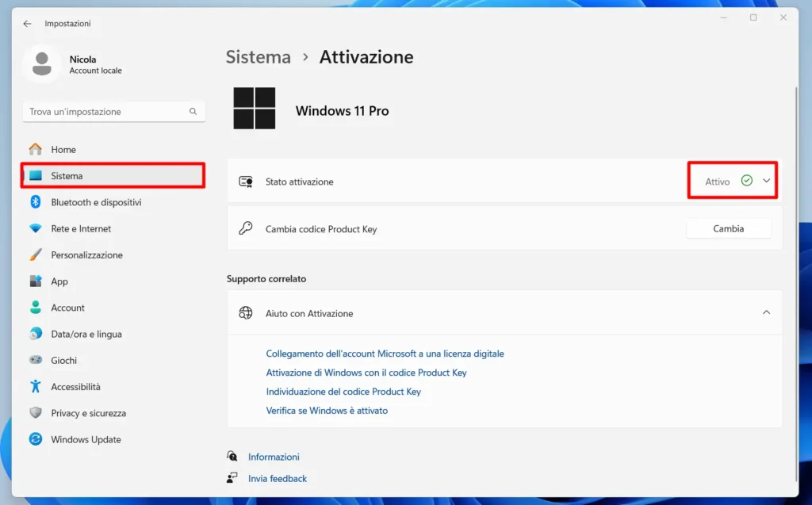Click the Impostazioni window title text
This screenshot has height=505, width=812.
[x=67, y=23]
